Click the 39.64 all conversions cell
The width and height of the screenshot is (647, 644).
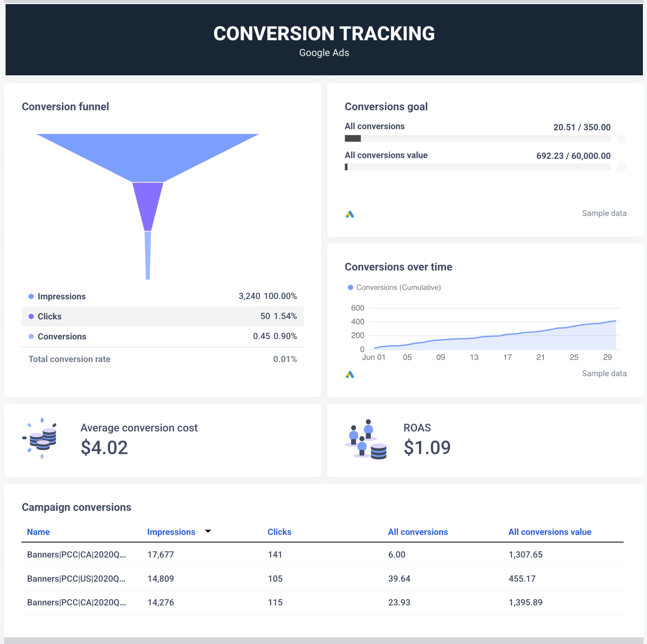pos(399,578)
